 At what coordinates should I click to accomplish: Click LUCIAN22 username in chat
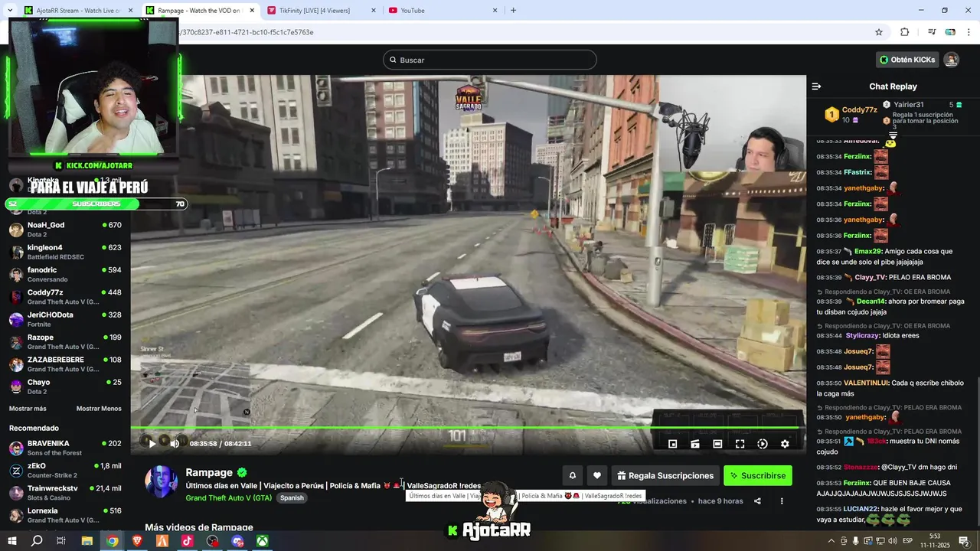[861, 509]
